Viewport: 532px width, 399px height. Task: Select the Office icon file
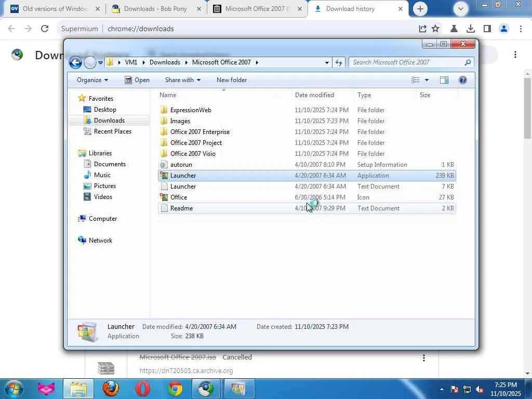point(307,197)
